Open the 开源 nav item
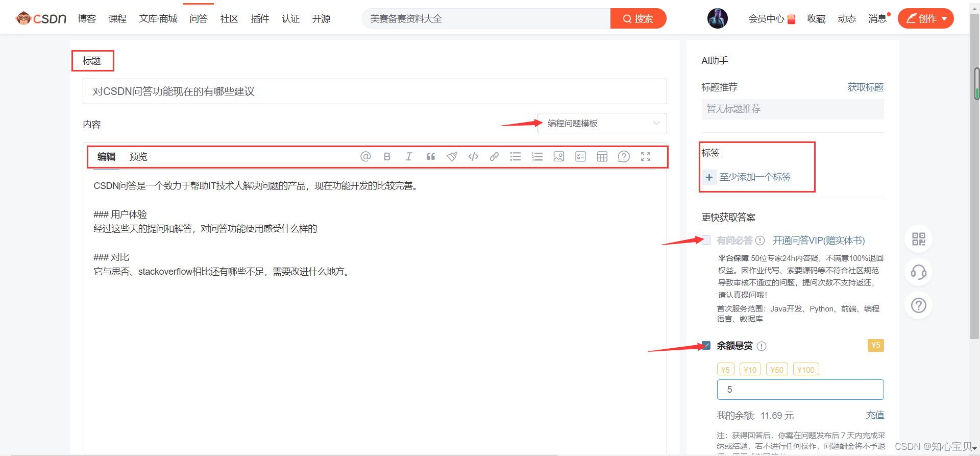980x456 pixels. [x=321, y=19]
